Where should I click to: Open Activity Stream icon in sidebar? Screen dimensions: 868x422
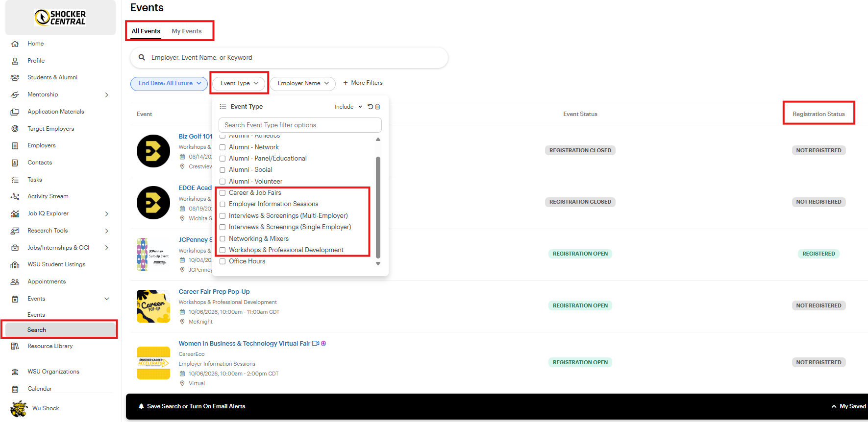[15, 196]
